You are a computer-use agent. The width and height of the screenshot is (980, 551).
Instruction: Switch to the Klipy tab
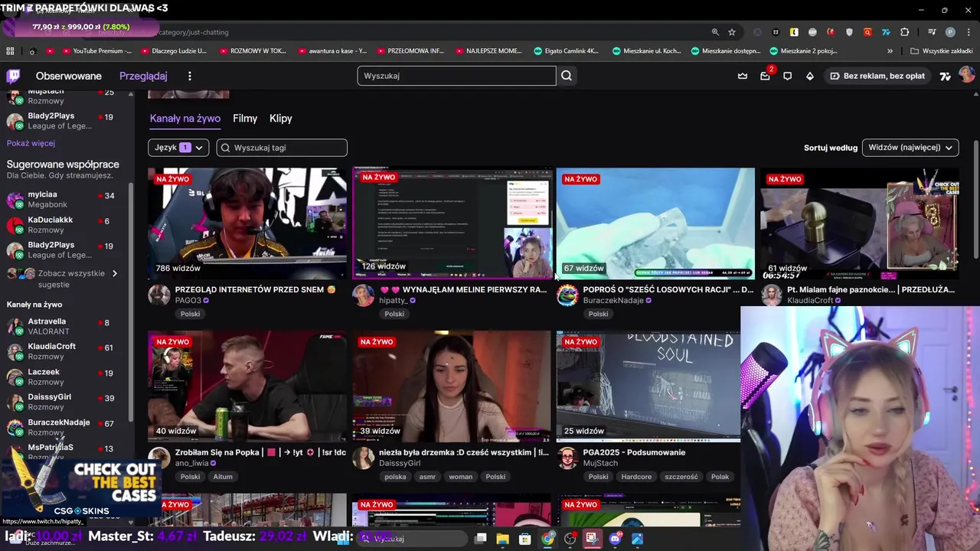(x=281, y=119)
